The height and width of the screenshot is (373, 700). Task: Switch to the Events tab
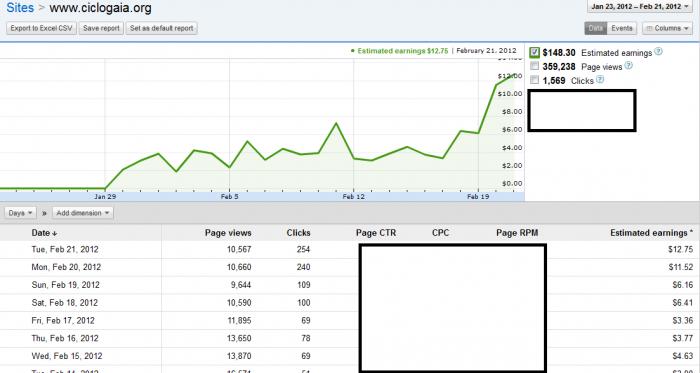[x=622, y=28]
